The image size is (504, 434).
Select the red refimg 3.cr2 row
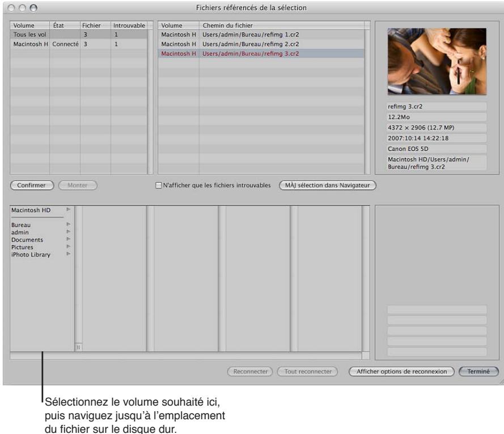[261, 54]
